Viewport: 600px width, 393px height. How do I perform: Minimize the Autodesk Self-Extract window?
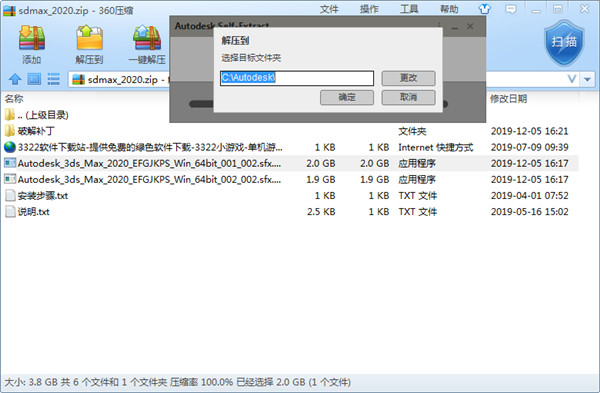click(455, 27)
